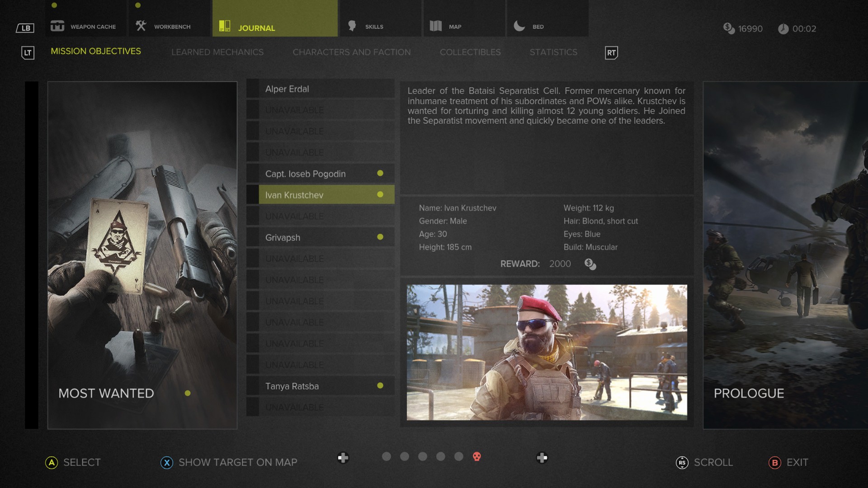The height and width of the screenshot is (488, 868).
Task: Select the third page indicator dot
Action: (423, 456)
